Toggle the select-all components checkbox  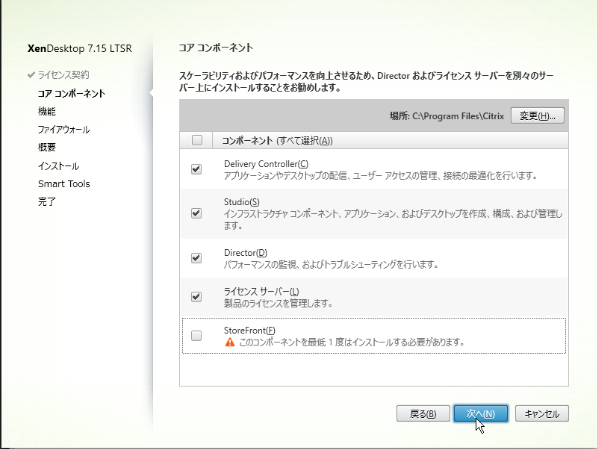tap(197, 140)
